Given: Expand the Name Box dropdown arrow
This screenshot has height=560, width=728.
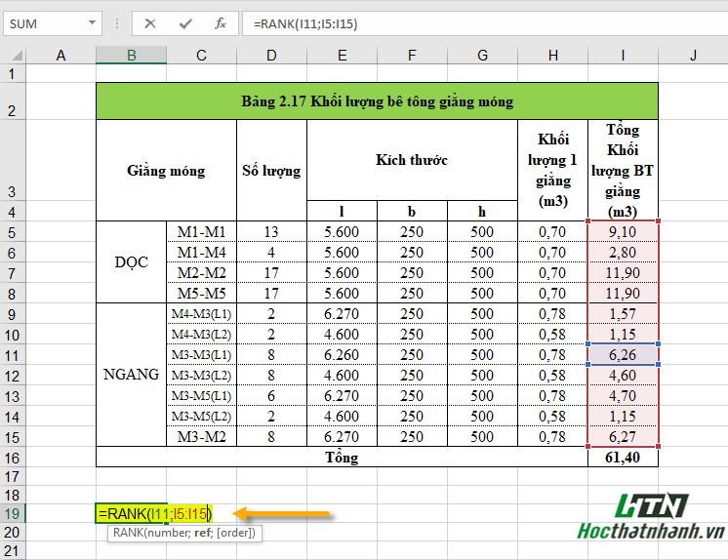Looking at the screenshot, I should (91, 23).
